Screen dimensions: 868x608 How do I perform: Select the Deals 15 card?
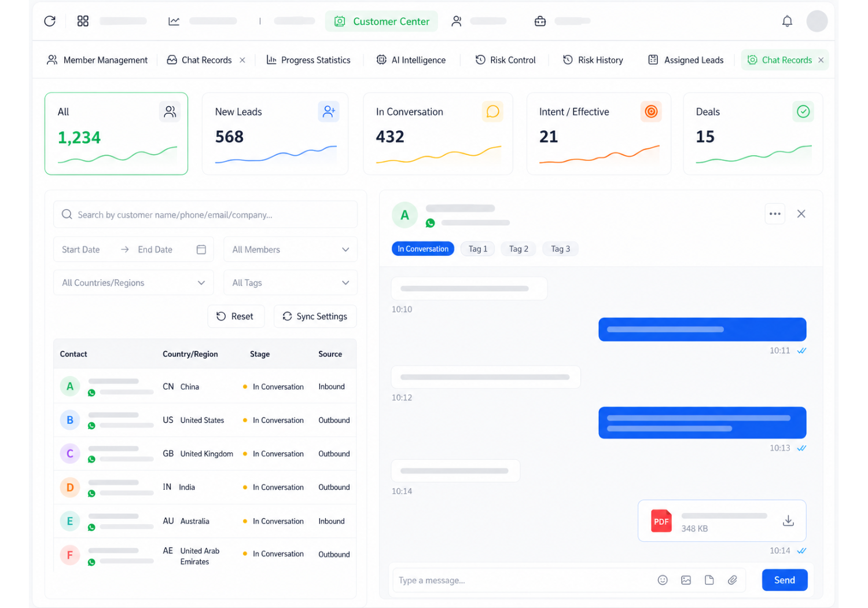pos(753,134)
